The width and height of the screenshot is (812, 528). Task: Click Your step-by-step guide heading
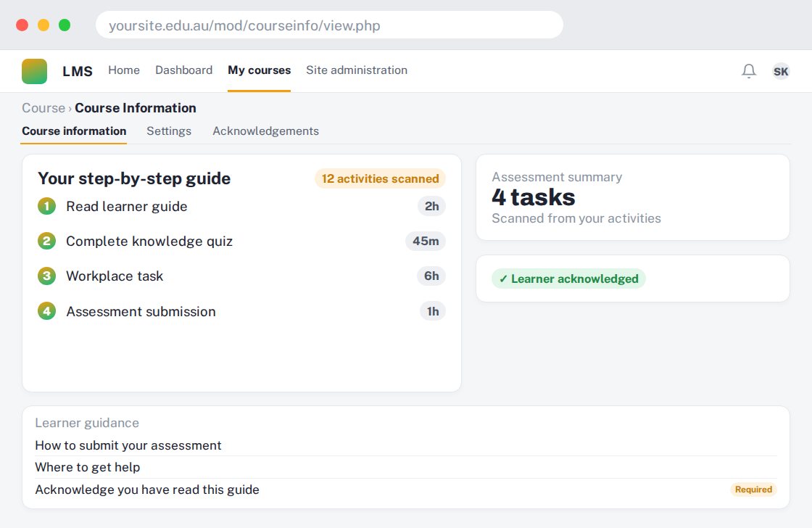click(x=134, y=178)
